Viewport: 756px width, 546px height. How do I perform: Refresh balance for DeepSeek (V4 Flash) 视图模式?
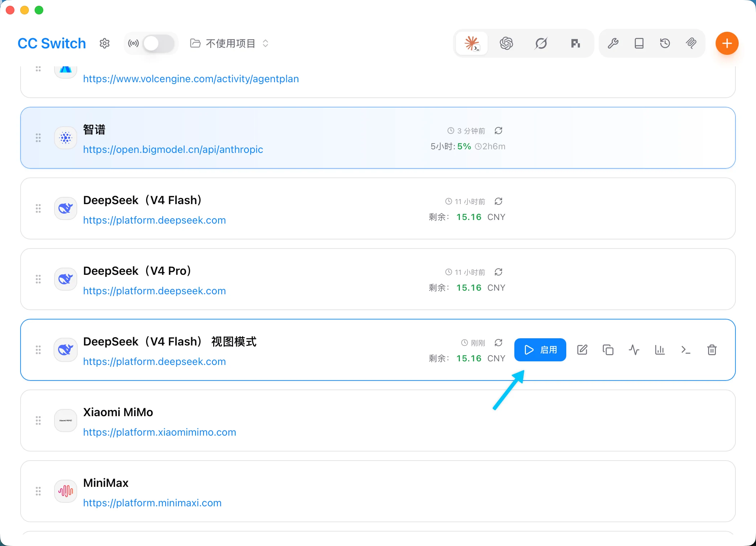click(x=498, y=343)
